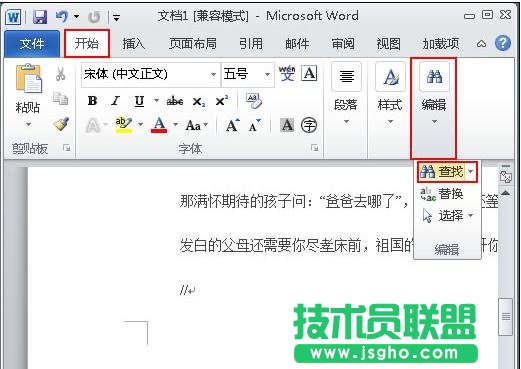Switch to the 审阅 tab
This screenshot has height=369, width=521.
343,44
